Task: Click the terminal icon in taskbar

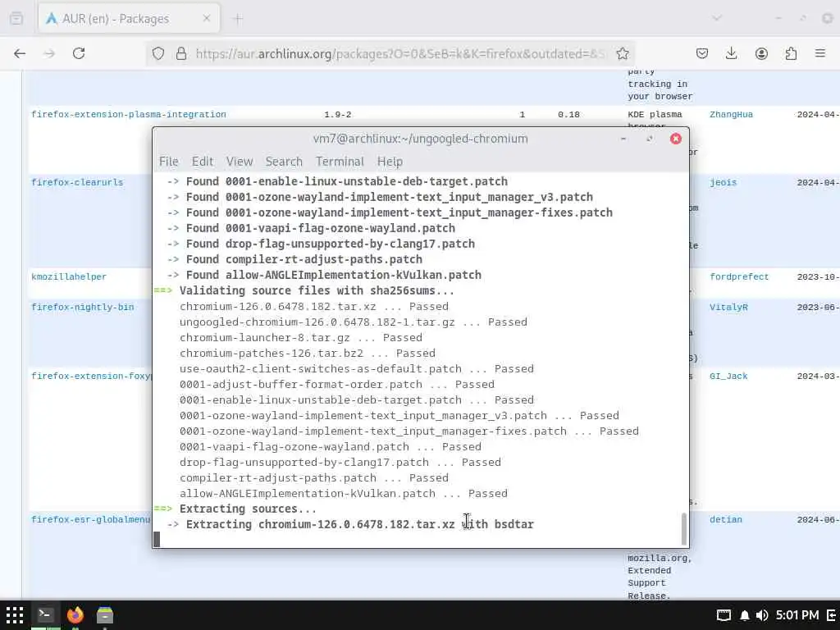Action: pyautogui.click(x=45, y=615)
